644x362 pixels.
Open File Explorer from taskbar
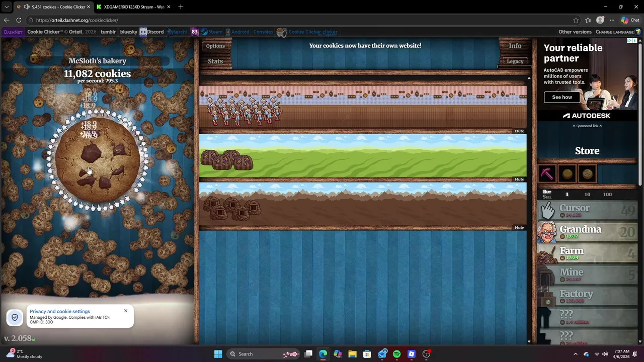tap(352, 354)
